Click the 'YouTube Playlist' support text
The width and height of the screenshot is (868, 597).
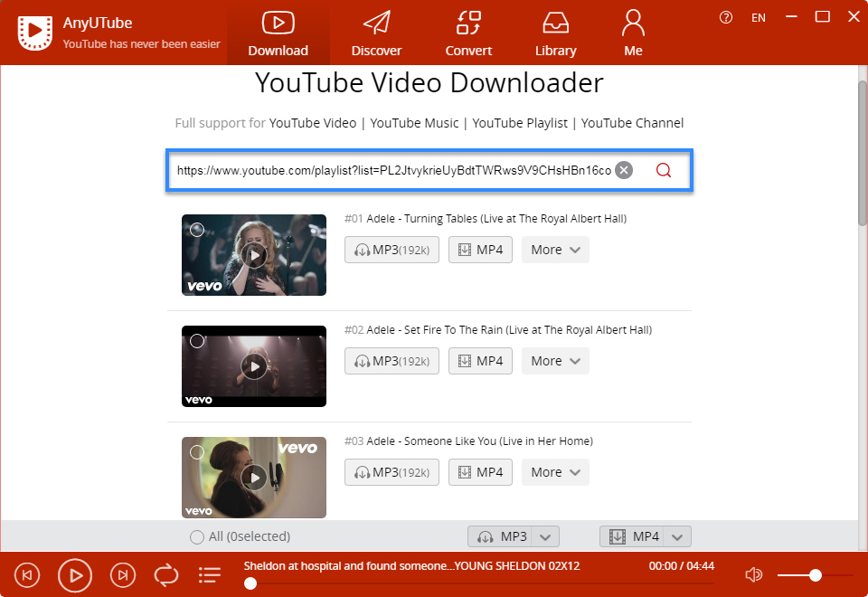(520, 123)
